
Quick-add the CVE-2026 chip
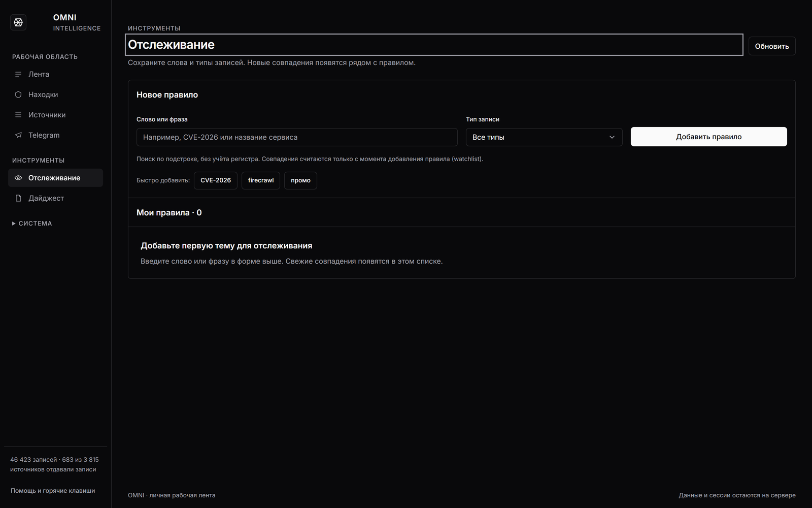point(216,180)
